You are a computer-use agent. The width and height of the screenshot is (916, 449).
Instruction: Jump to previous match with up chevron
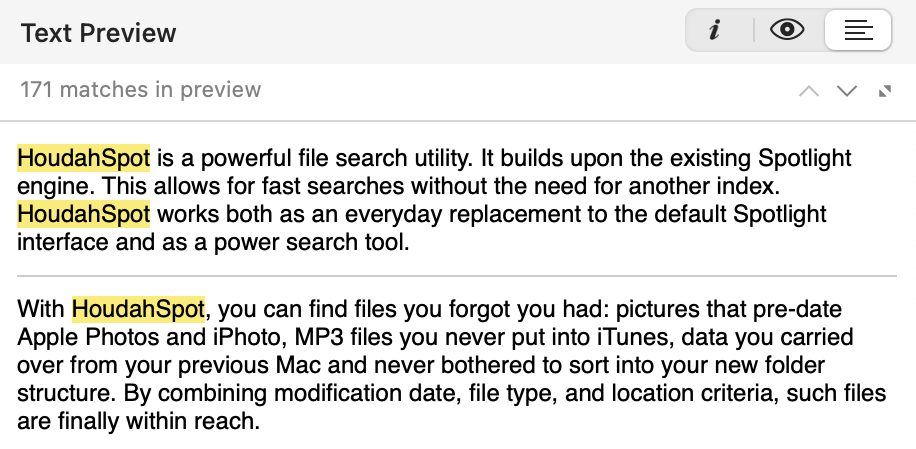[809, 91]
